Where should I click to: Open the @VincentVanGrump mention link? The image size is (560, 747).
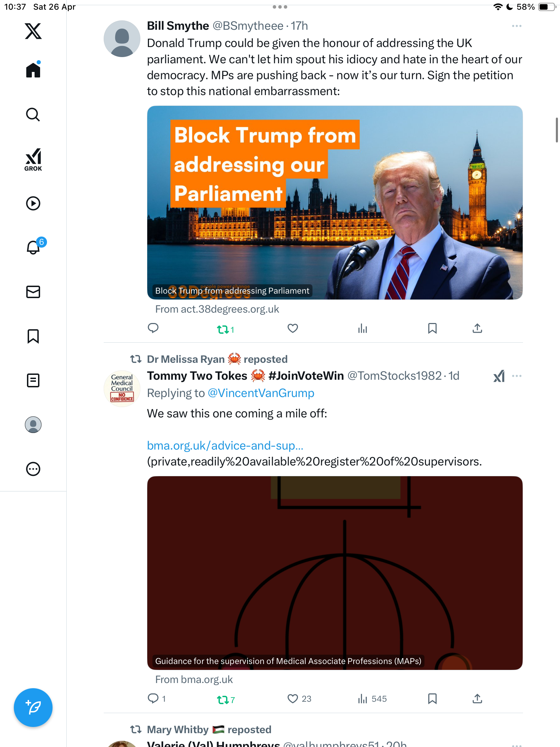261,393
